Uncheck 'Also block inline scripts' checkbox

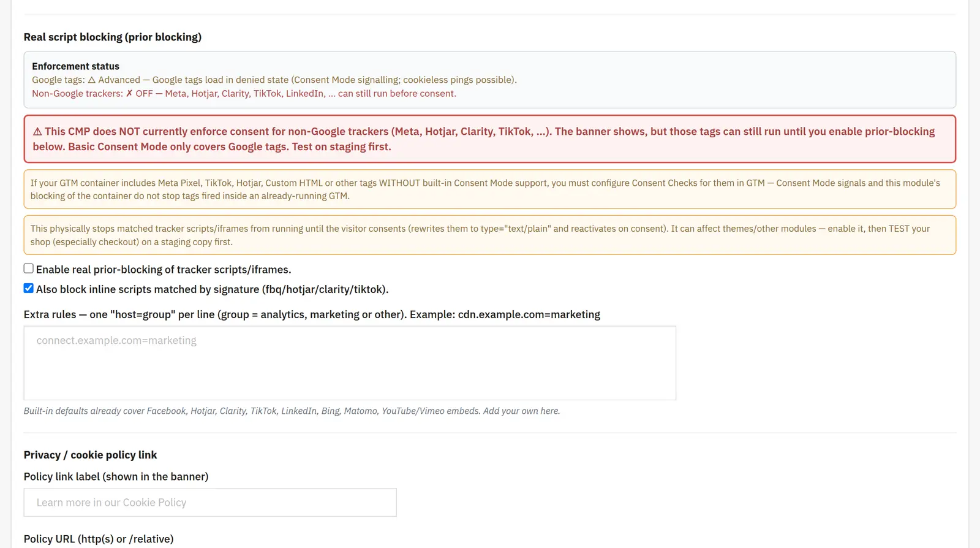click(x=29, y=288)
